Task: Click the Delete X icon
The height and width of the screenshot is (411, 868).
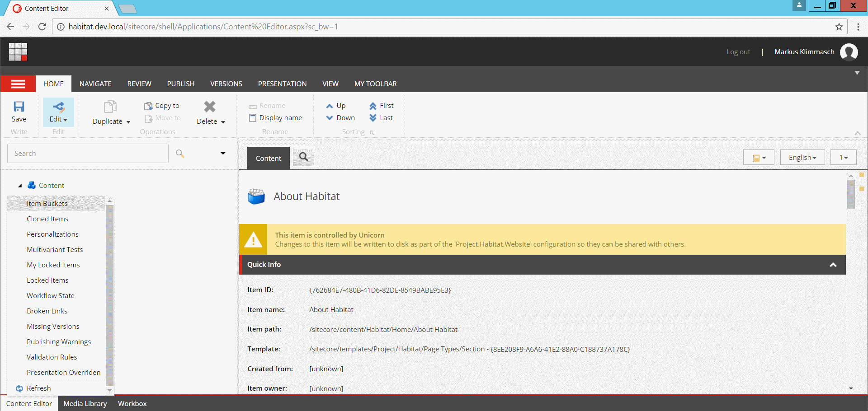Action: (210, 107)
